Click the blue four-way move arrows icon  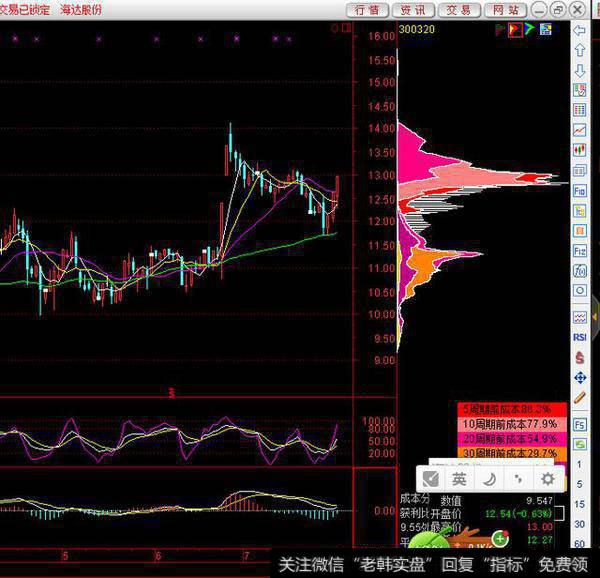(x=579, y=377)
